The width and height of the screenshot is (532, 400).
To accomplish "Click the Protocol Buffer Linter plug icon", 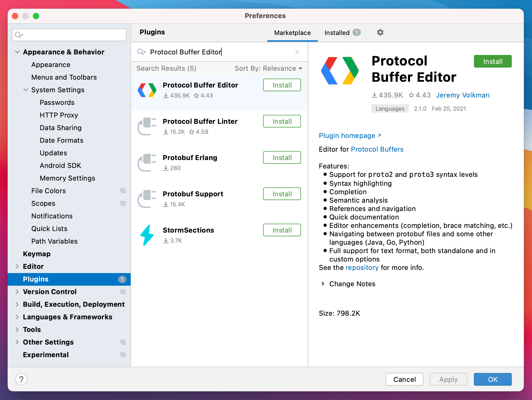I will click(147, 126).
